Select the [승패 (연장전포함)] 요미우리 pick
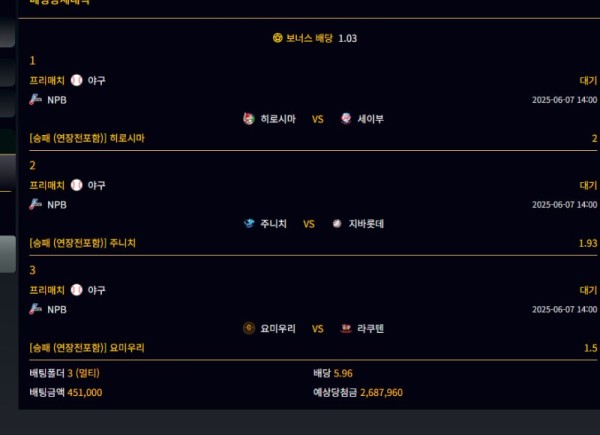 pyautogui.click(x=87, y=348)
